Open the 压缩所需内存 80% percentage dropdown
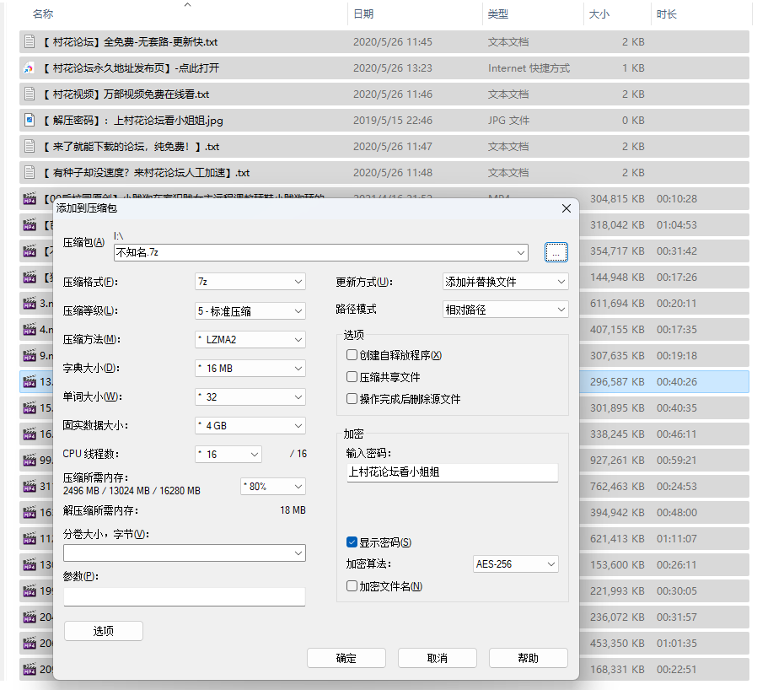This screenshot has width=784, height=690. pyautogui.click(x=273, y=487)
